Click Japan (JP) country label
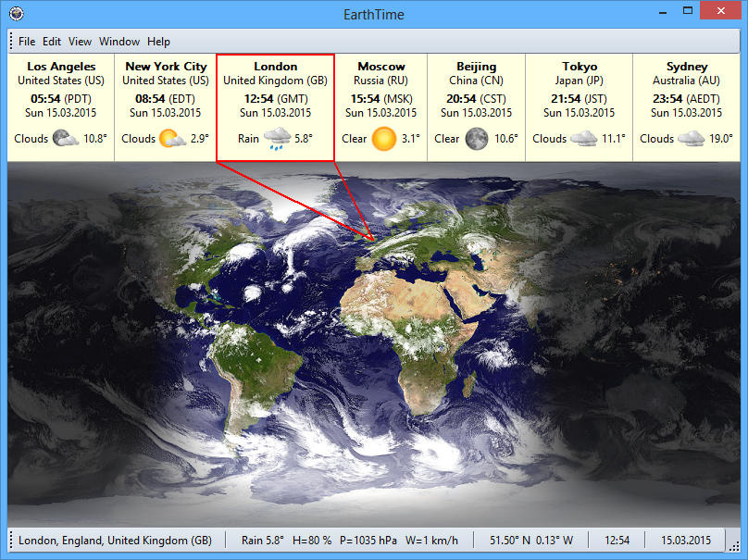This screenshot has height=560, width=748. click(580, 81)
